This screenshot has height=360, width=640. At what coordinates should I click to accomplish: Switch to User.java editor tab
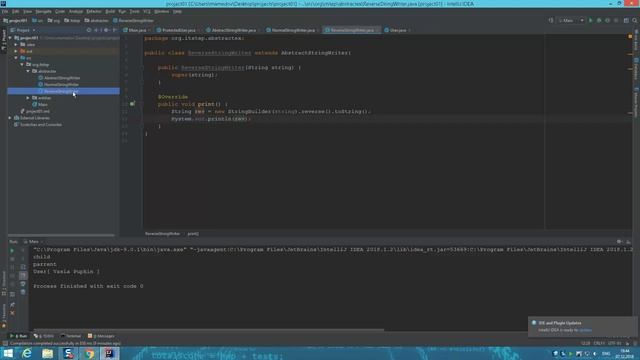tap(397, 30)
